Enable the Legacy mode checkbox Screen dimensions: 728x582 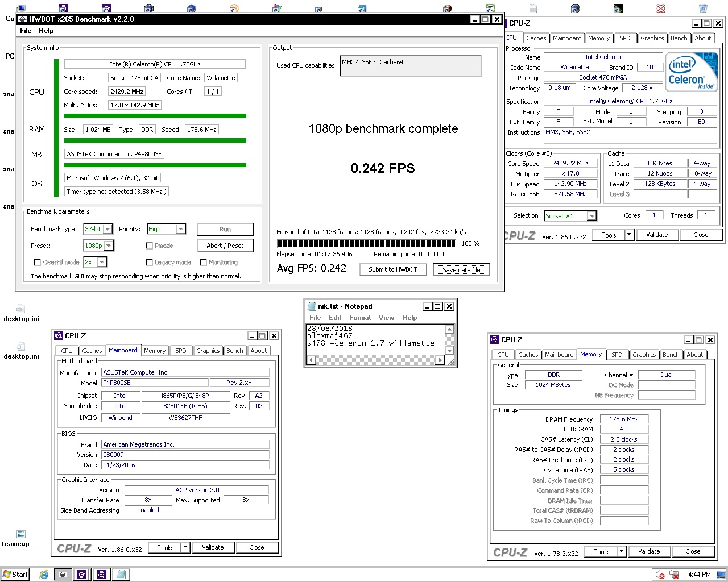point(149,263)
